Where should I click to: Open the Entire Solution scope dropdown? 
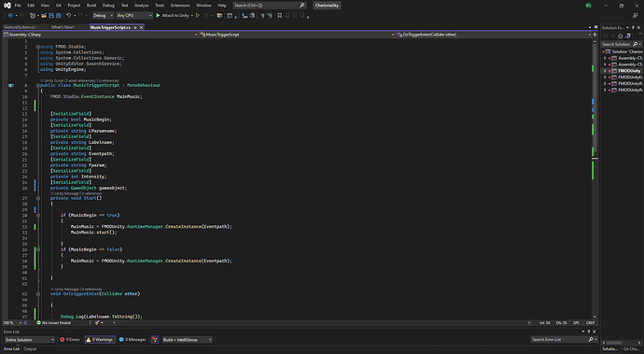30,340
